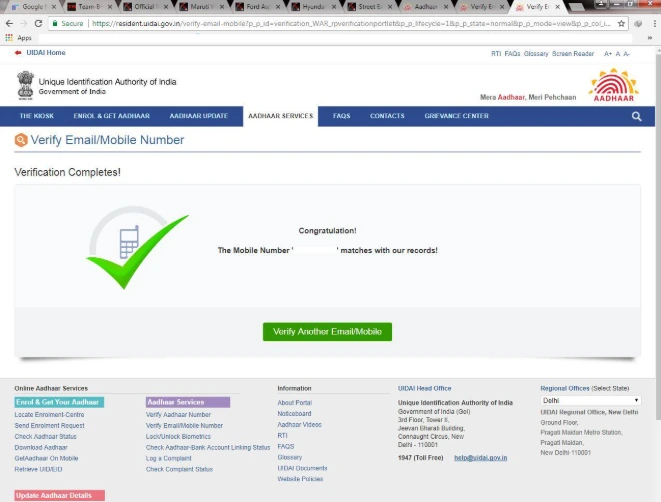Image resolution: width=661 pixels, height=502 pixels.
Task: Open Lock/Unlock Biometrics link
Action: click(178, 437)
